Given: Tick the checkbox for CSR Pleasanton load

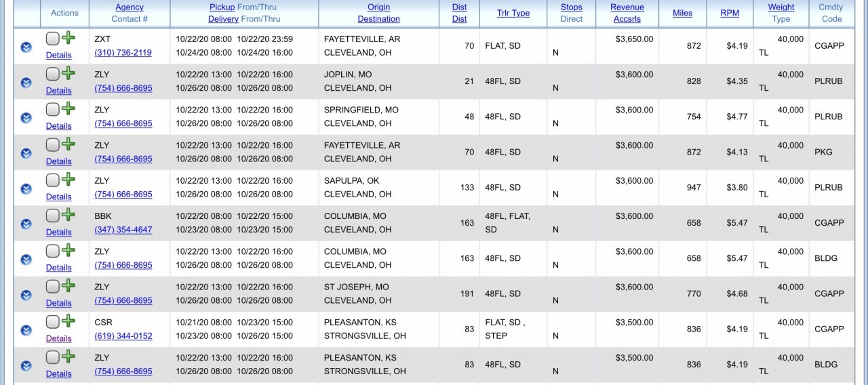Looking at the screenshot, I should (x=52, y=322).
